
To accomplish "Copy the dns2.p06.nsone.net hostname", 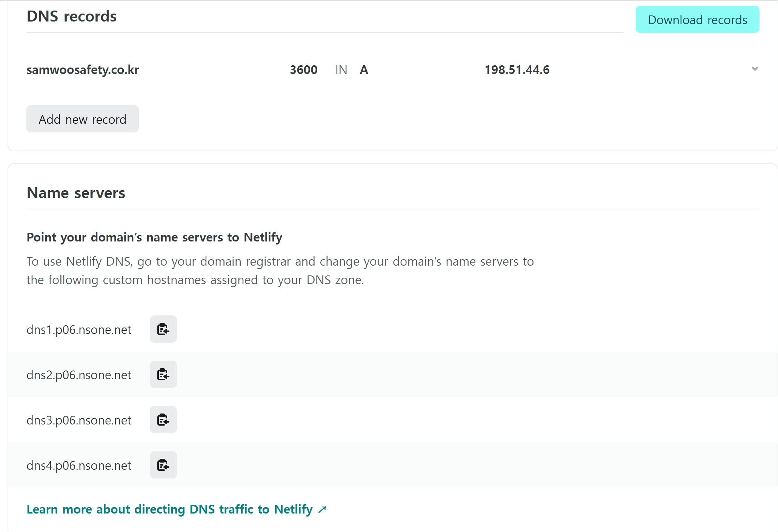I will click(163, 374).
